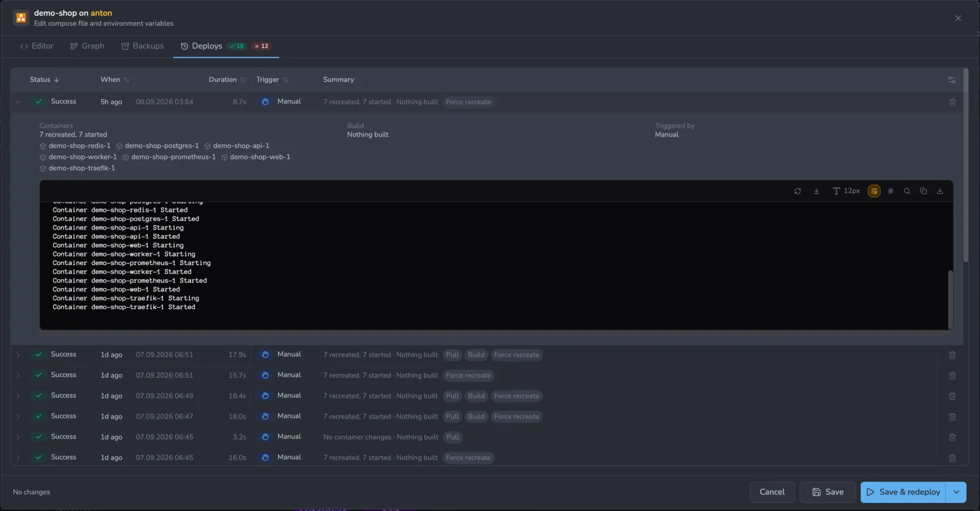This screenshot has width=980, height=511.
Task: Collapse the expanded 5h ago deploy row
Action: 18,102
